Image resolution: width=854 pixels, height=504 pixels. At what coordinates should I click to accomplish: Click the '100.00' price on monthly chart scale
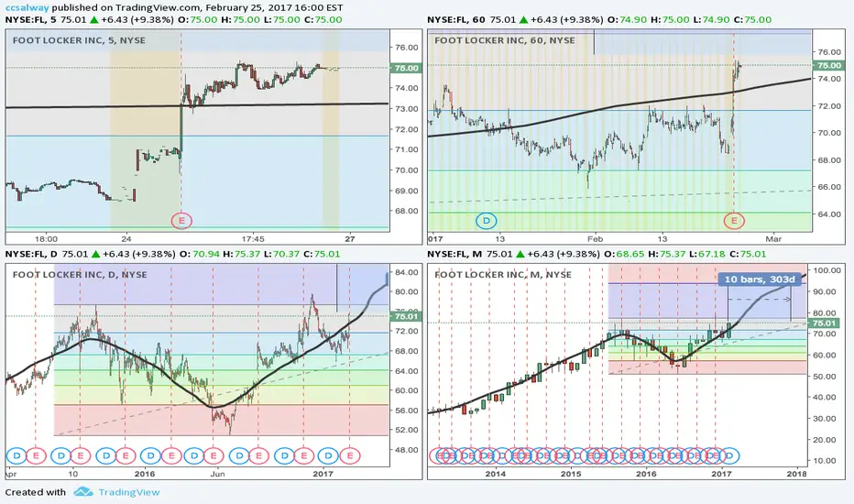click(x=827, y=270)
